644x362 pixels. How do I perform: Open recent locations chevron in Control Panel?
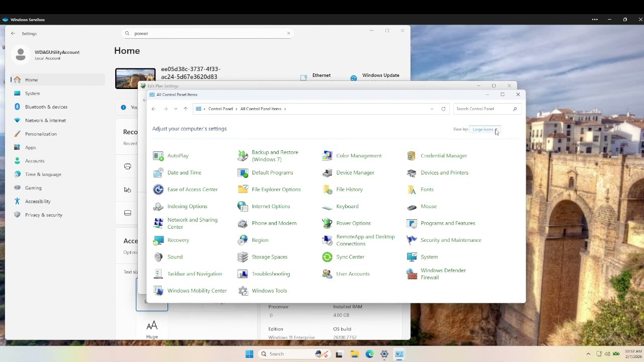(x=176, y=109)
